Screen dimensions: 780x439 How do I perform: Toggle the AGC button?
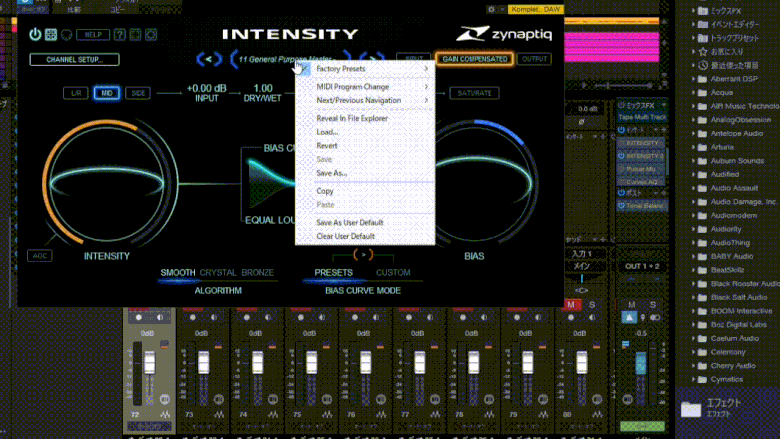[40, 256]
